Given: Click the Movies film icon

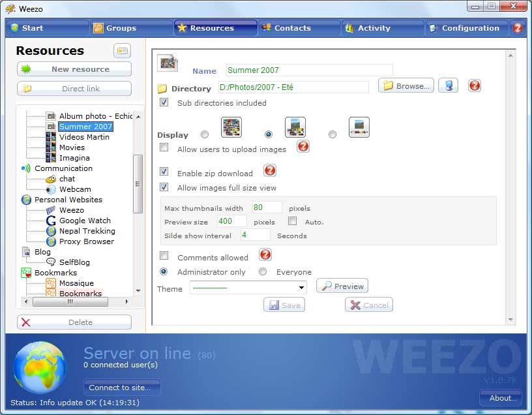Looking at the screenshot, I should tap(51, 147).
